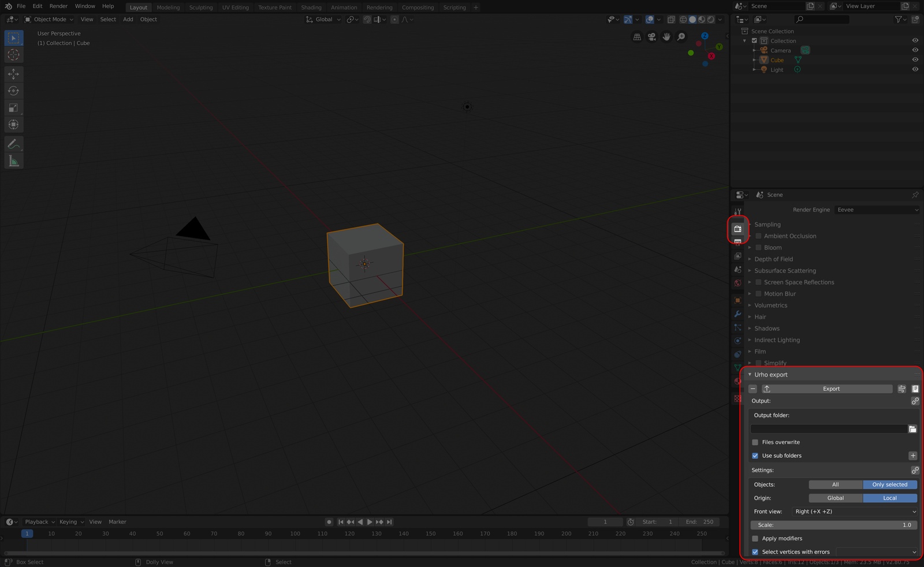
Task: Activate the Cursor tool in the toolbar
Action: 14,55
